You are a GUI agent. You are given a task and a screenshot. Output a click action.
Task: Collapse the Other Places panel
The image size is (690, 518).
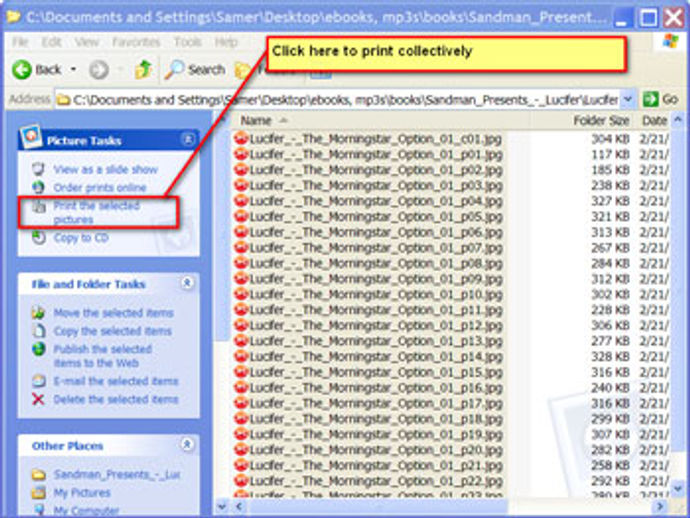[187, 445]
